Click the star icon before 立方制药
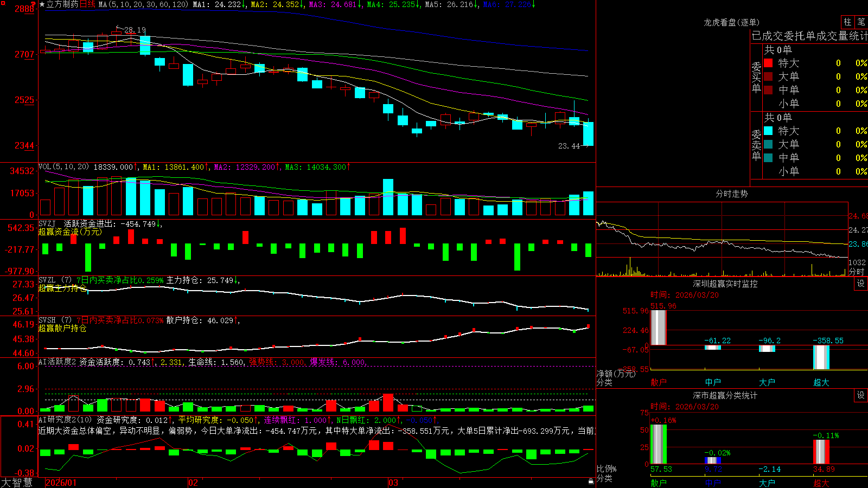The height and width of the screenshot is (488, 868). 42,4
